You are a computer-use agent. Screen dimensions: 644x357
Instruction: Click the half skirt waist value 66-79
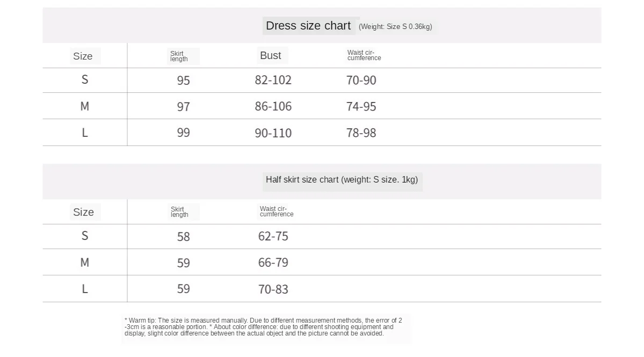click(x=273, y=263)
